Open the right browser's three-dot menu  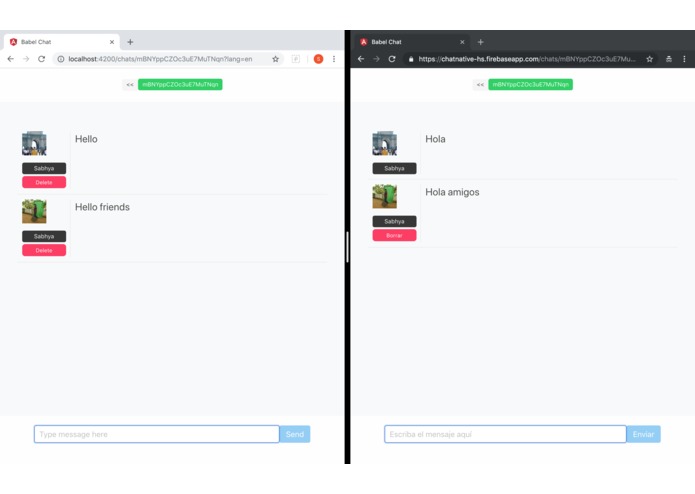click(x=684, y=59)
